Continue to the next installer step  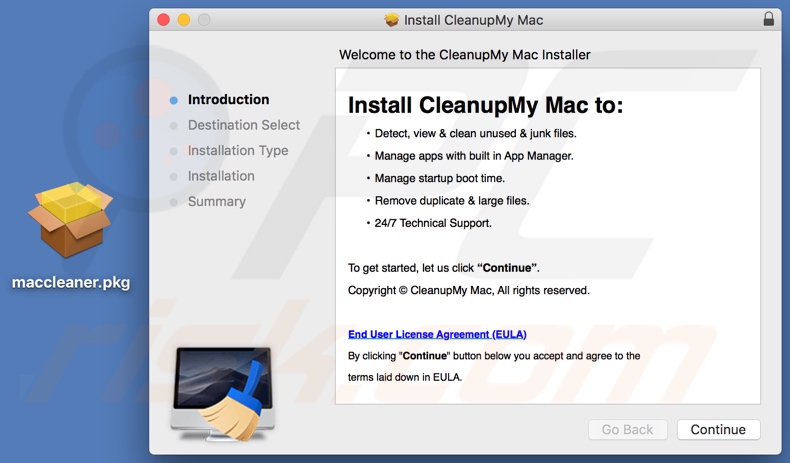coord(718,429)
